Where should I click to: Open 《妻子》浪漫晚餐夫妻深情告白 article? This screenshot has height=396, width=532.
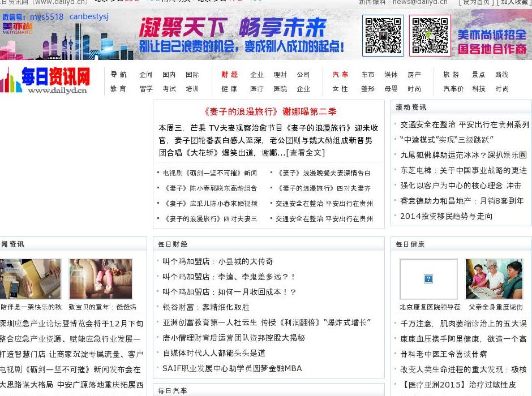(323, 173)
